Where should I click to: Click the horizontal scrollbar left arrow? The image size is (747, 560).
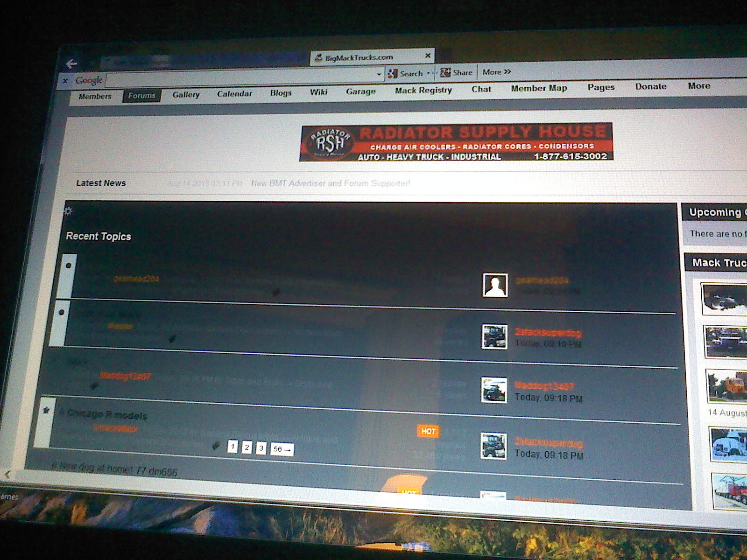7,475
